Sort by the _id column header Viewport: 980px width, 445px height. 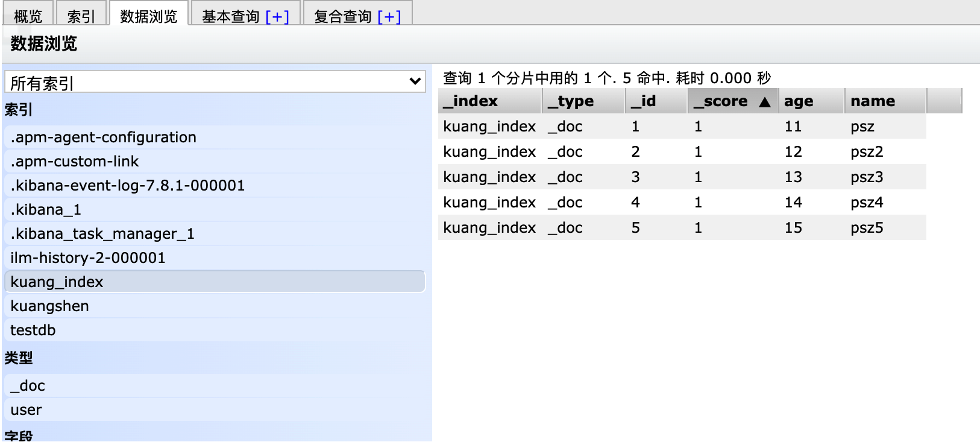[x=656, y=101]
